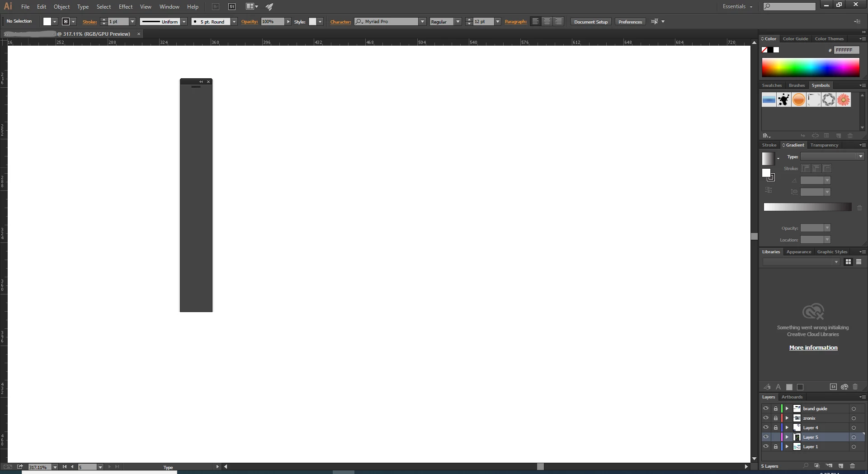Open the Effect menu

click(x=126, y=7)
